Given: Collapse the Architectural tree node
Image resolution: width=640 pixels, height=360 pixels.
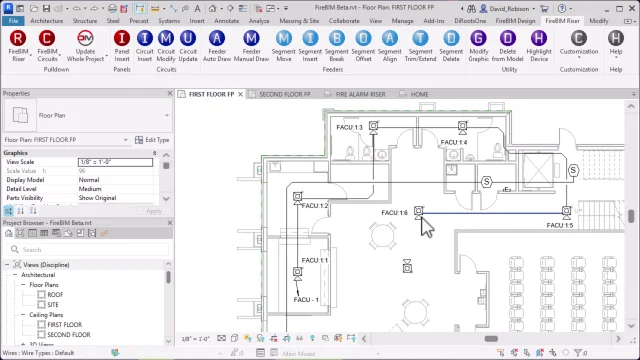Looking at the screenshot, I should 15,275.
